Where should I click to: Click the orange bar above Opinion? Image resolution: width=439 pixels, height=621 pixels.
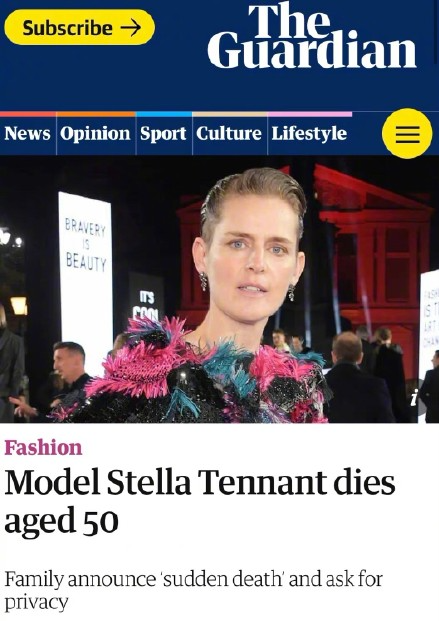96,114
